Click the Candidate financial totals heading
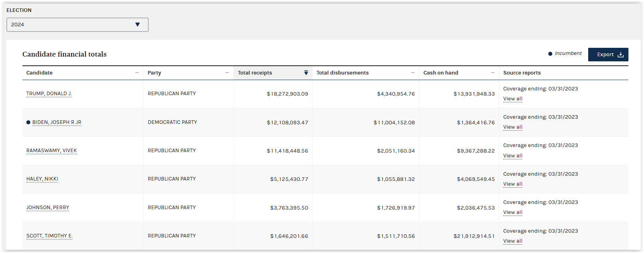This screenshot has height=253, width=644. 65,54
